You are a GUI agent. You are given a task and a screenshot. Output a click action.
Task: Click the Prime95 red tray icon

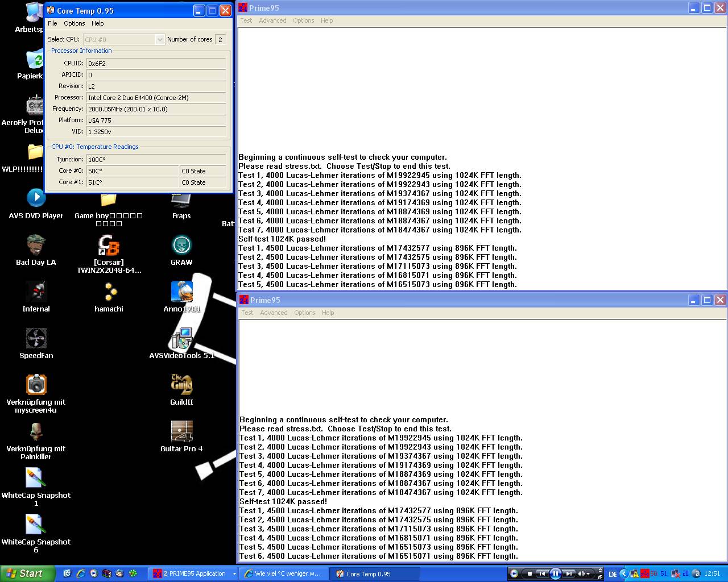pos(645,573)
